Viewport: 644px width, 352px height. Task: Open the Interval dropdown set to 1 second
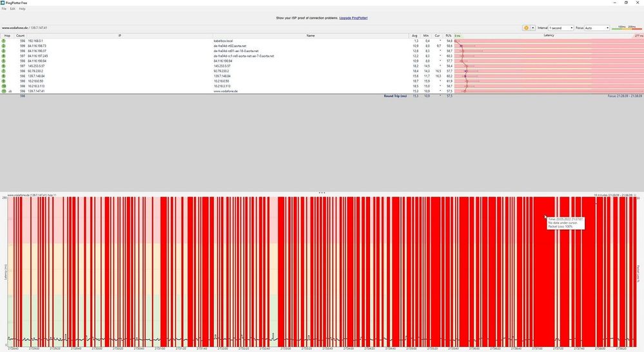pos(561,28)
